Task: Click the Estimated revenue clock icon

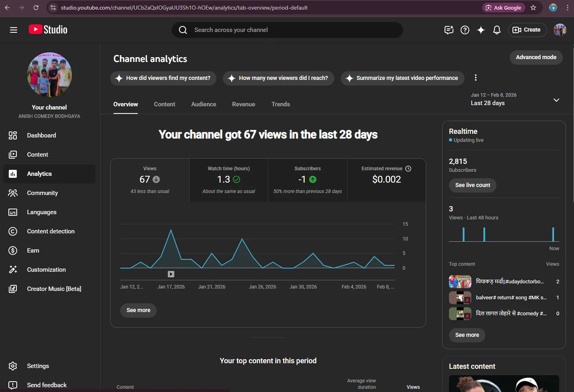Action: click(408, 169)
